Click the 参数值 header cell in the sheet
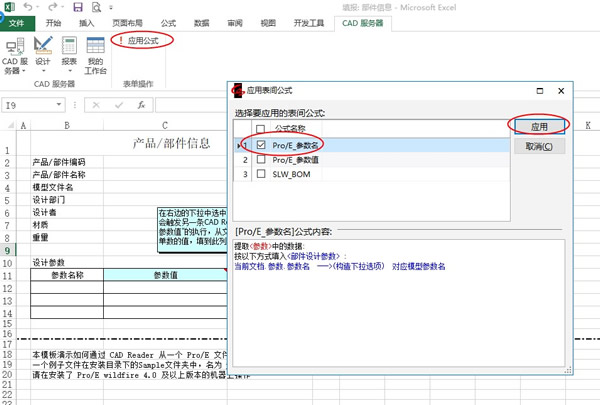The image size is (600, 405). (x=164, y=275)
